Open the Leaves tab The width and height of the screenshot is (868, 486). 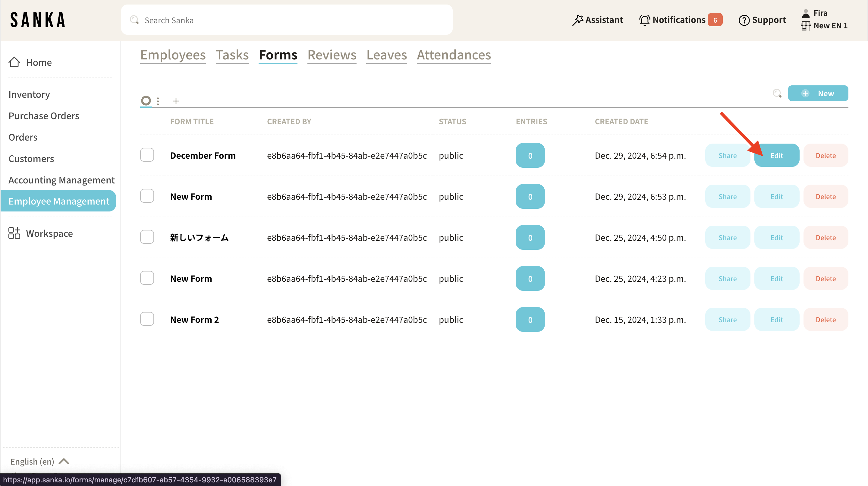pyautogui.click(x=386, y=55)
